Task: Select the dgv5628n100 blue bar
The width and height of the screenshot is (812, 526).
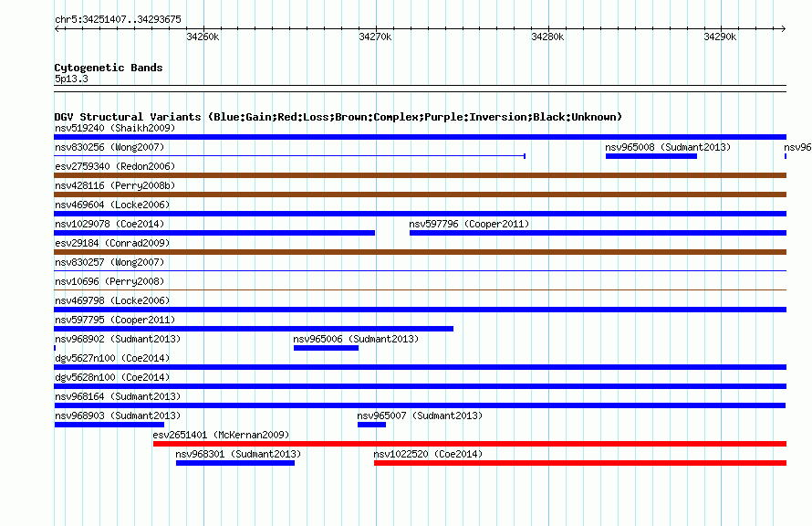Action: pos(420,386)
